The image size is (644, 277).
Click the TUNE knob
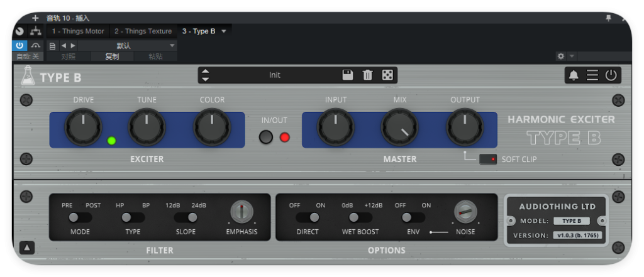point(147,127)
